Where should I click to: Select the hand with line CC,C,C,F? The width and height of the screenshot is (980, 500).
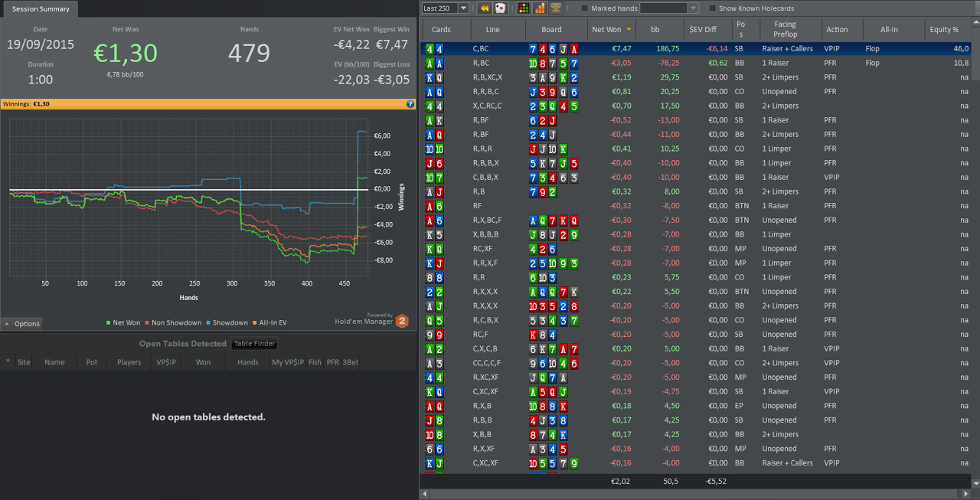tap(695, 363)
